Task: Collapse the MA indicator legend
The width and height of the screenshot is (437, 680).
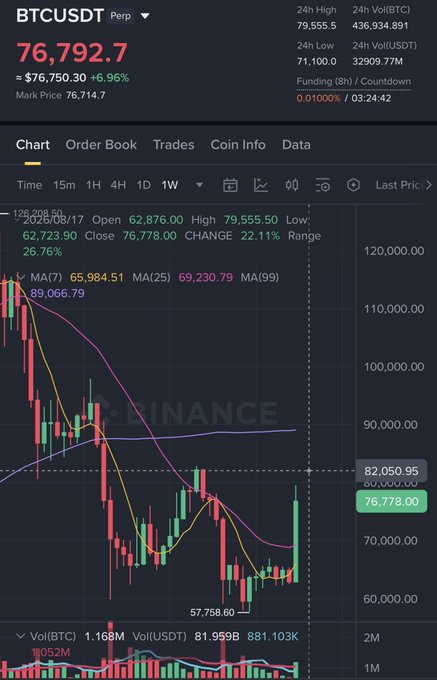Action: tap(20, 277)
